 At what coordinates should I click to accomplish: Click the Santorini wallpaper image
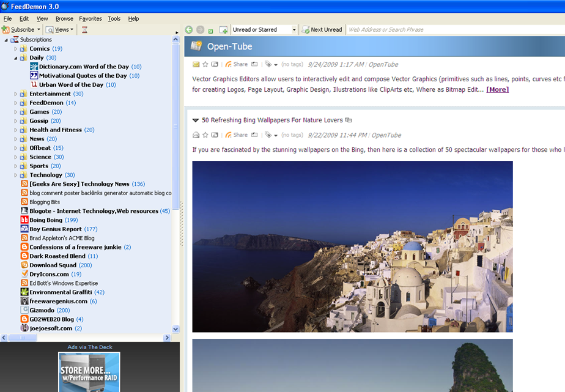pyautogui.click(x=352, y=246)
